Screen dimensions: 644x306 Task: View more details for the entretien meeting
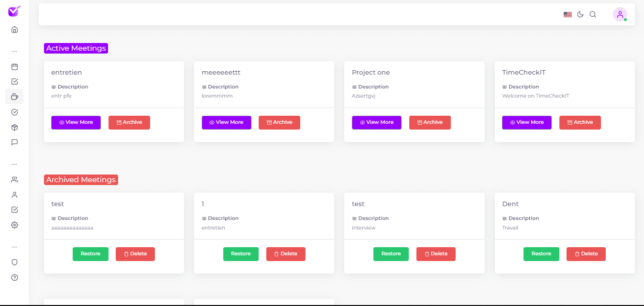coord(76,122)
